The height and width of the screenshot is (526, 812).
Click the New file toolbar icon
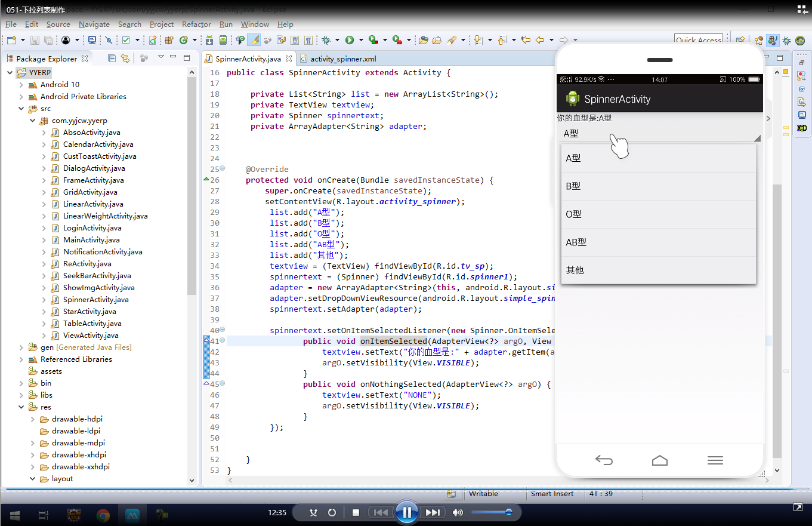(x=11, y=40)
